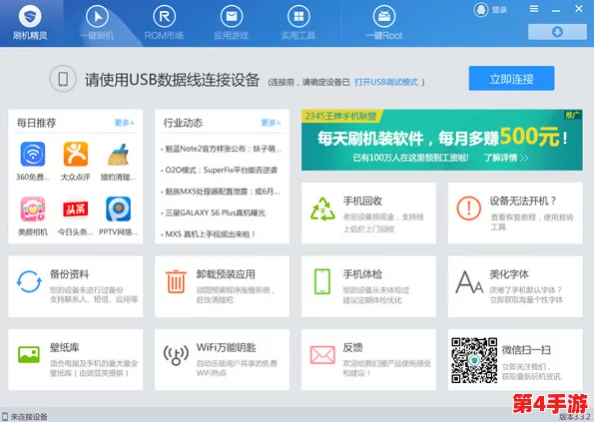Switch to the 一键刷机 tab
Image resolution: width=594 pixels, height=422 pixels.
pos(97,23)
